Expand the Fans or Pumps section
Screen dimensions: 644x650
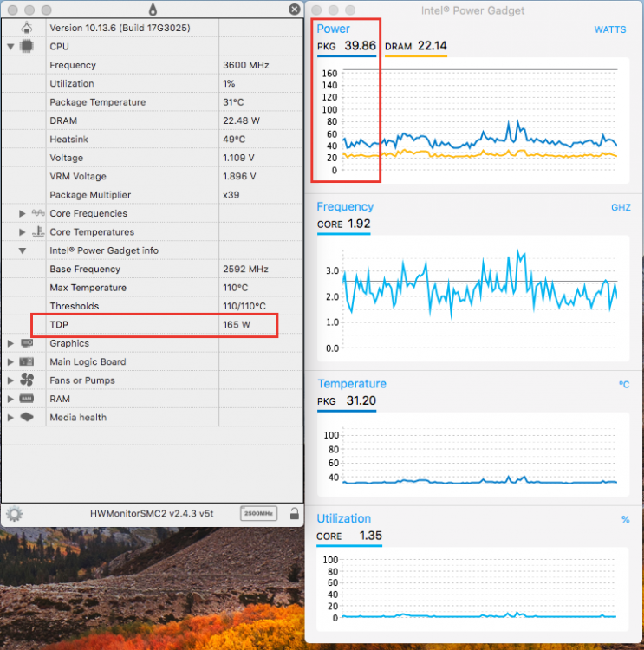tap(10, 380)
